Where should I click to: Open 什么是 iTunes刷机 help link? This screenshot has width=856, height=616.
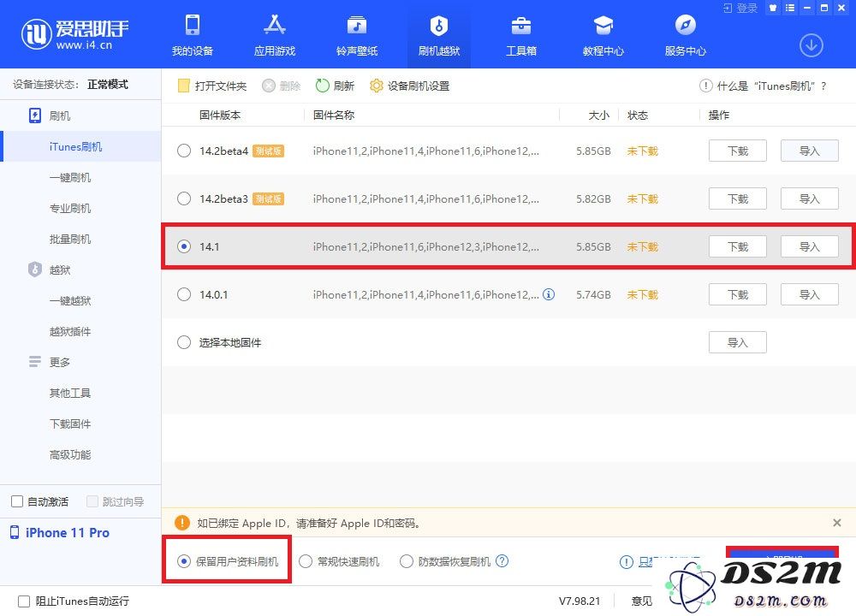tap(764, 86)
